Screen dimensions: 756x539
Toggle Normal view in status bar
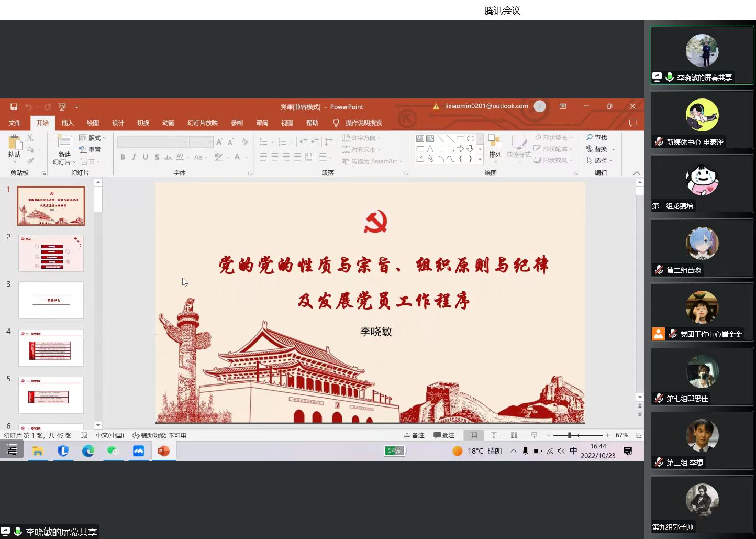[474, 435]
